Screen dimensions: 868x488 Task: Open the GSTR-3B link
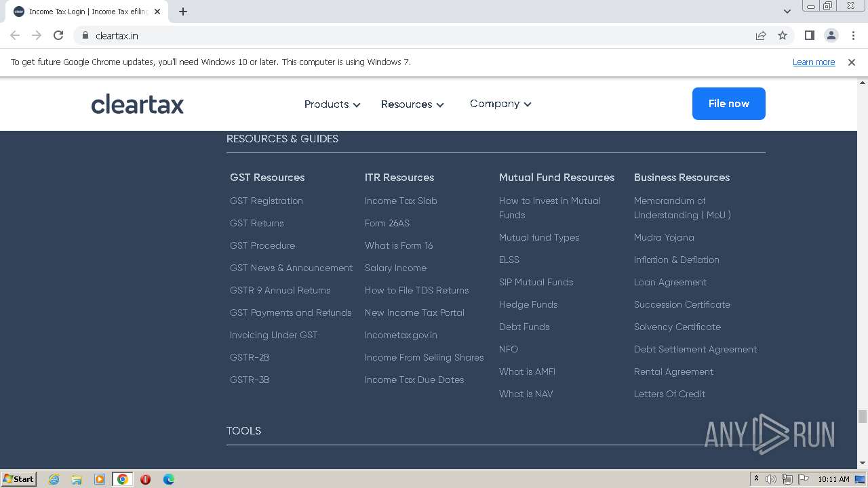250,380
